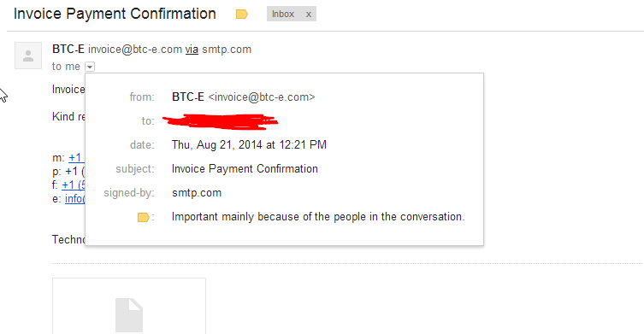Click the yellow importance marker beside subject

tap(242, 15)
